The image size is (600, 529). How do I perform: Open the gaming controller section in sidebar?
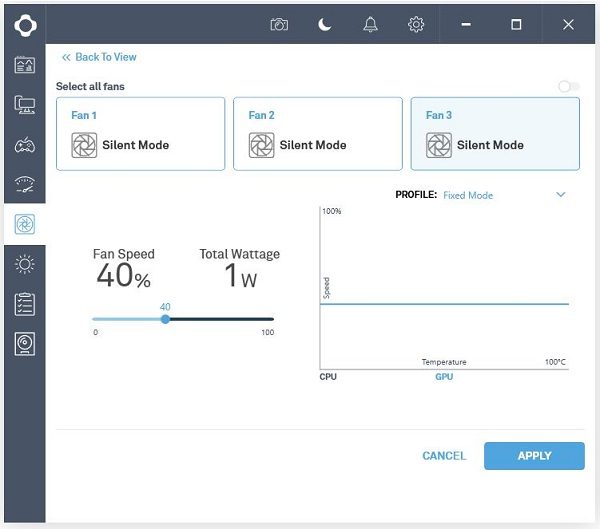pos(25,145)
